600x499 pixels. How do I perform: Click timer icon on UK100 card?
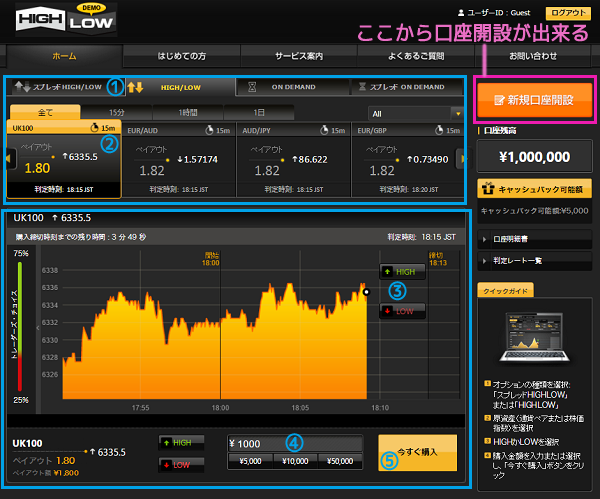click(94, 127)
